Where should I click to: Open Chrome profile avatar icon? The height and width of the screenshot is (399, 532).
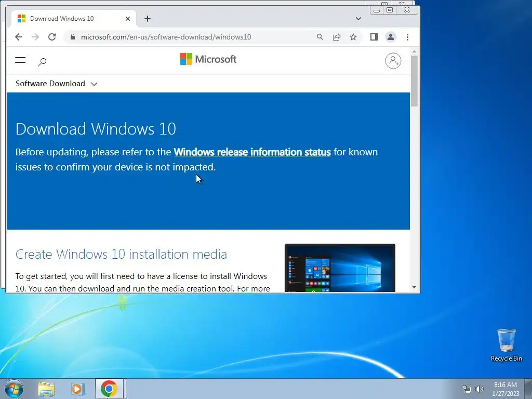click(x=391, y=37)
